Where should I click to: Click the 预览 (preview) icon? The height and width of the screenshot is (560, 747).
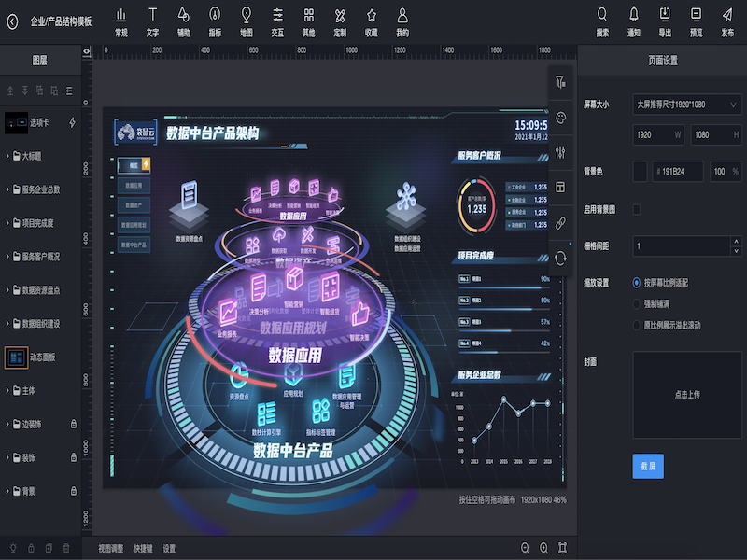696,15
